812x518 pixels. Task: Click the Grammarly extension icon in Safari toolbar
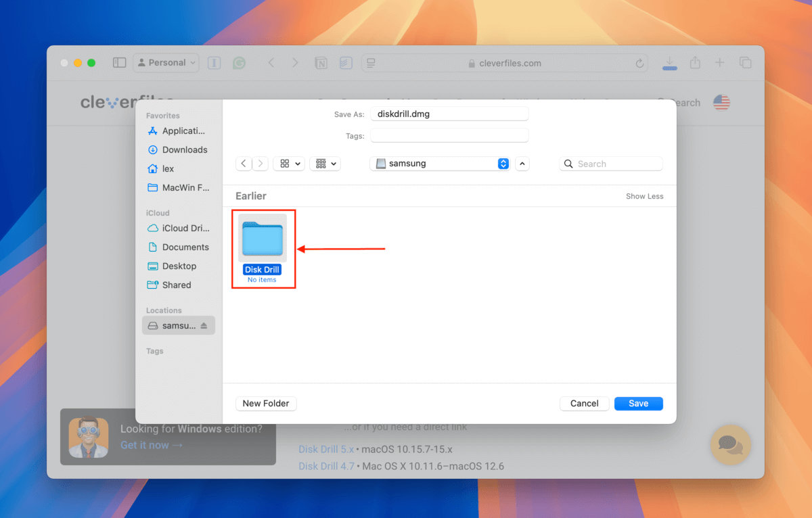click(x=239, y=62)
